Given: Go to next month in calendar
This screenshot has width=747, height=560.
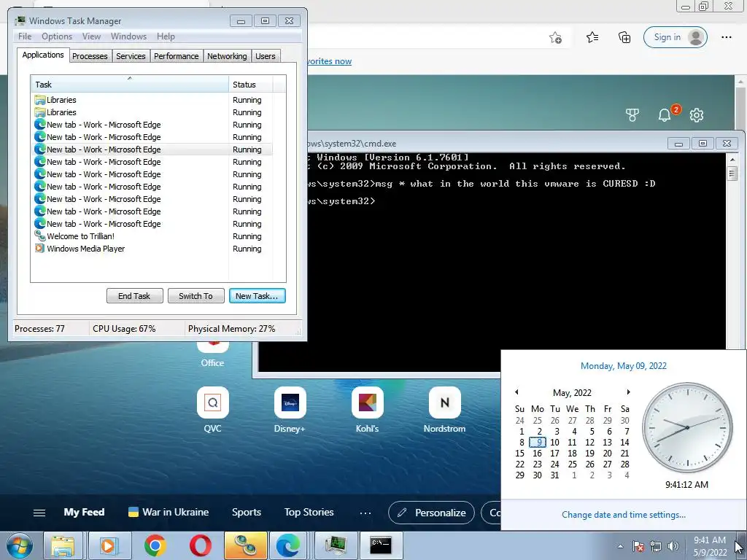Looking at the screenshot, I should 628,392.
